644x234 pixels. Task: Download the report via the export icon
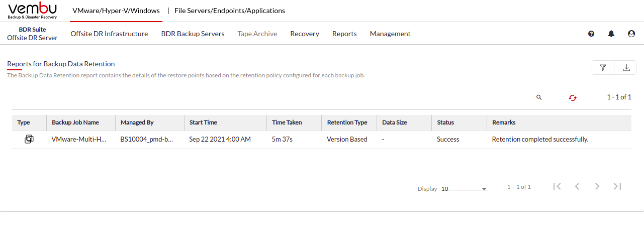pos(626,67)
